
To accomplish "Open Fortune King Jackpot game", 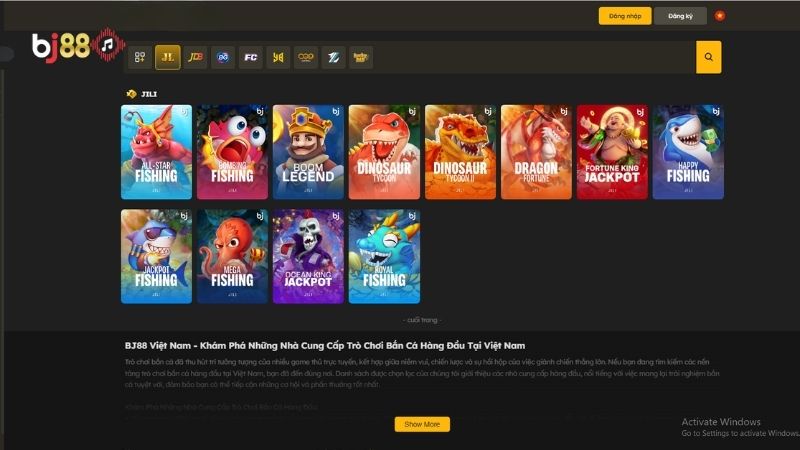I will pyautogui.click(x=612, y=152).
